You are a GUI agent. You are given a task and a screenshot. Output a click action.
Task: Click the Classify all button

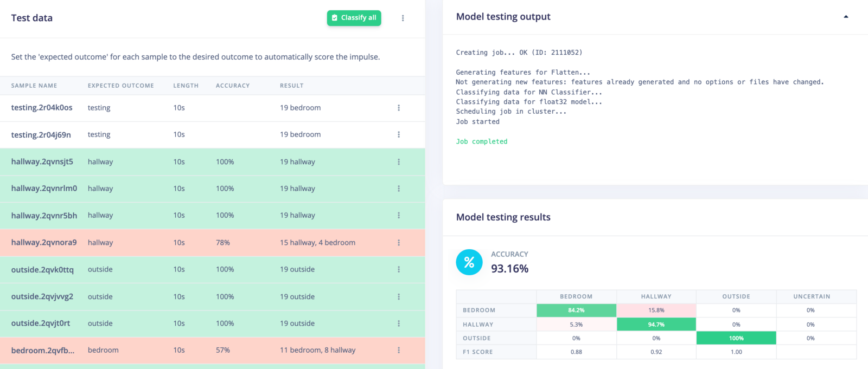tap(354, 18)
